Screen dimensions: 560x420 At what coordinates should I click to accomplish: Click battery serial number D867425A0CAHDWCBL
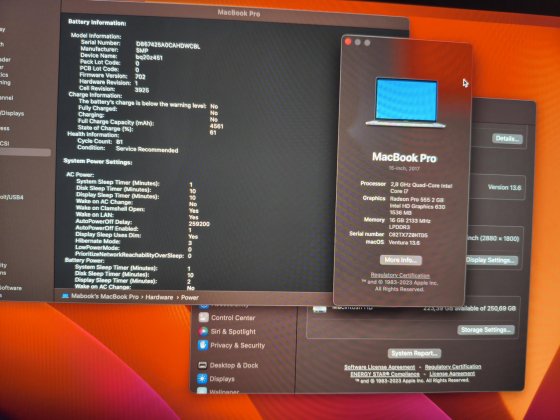tap(168, 45)
